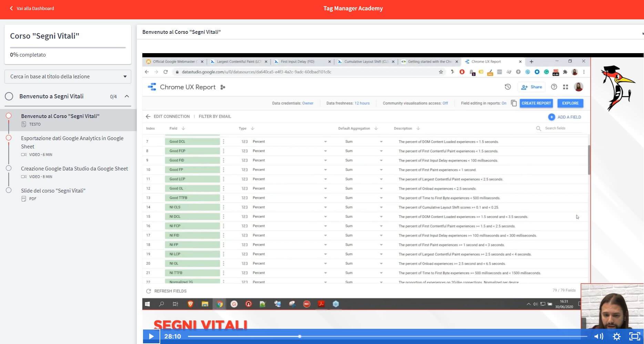Image resolution: width=644 pixels, height=344 pixels.
Task: Toggle Benvenuto a Segni Vitali section circle
Action: pyautogui.click(x=9, y=96)
